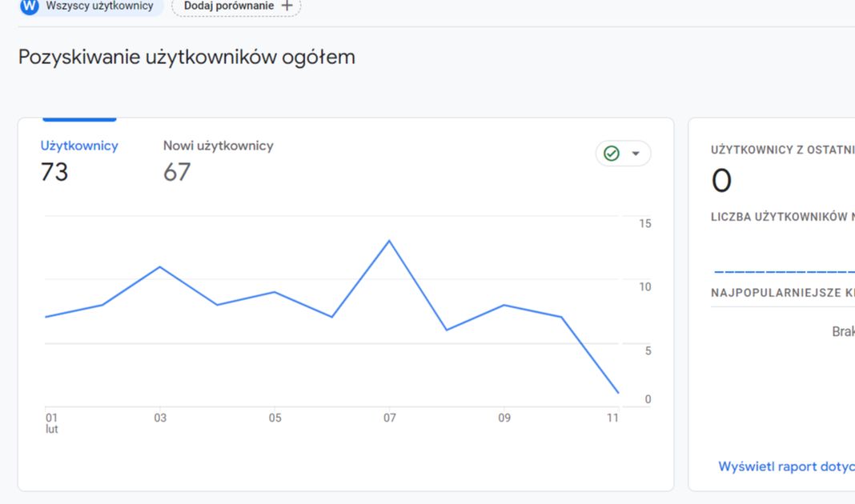Screen dimensions: 855x504
Task: Click the page title Pozyskiwanie użytkowników ogółem
Action: coord(187,58)
